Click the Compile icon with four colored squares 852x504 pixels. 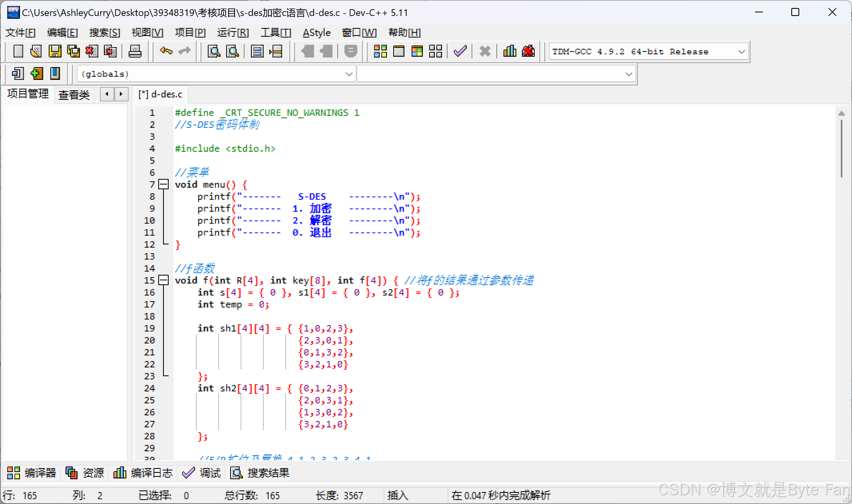(380, 51)
